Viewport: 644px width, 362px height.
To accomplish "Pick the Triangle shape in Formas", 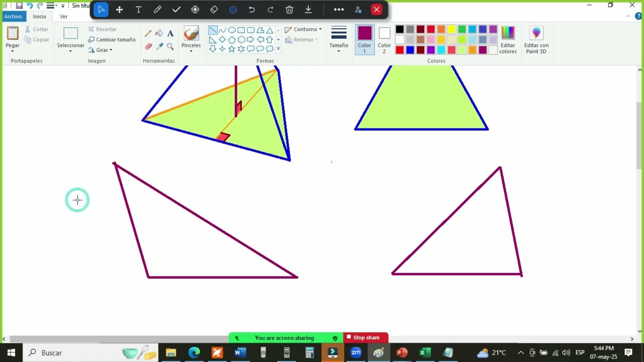I will click(270, 30).
